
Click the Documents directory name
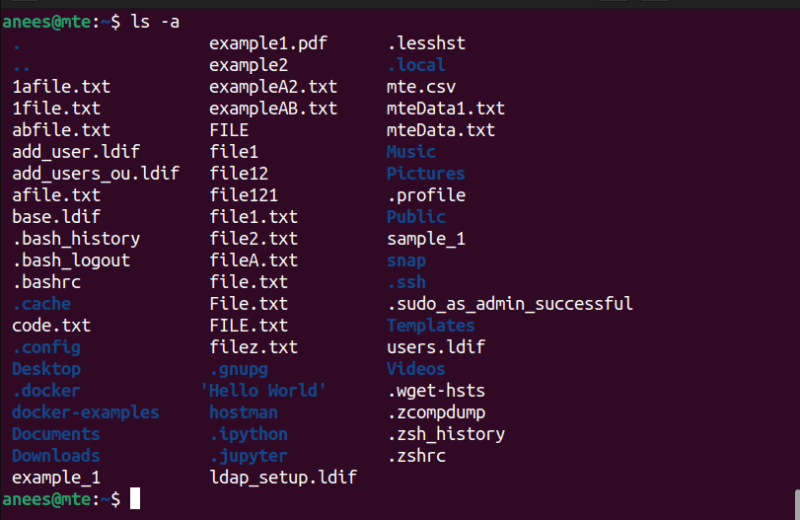pyautogui.click(x=56, y=434)
